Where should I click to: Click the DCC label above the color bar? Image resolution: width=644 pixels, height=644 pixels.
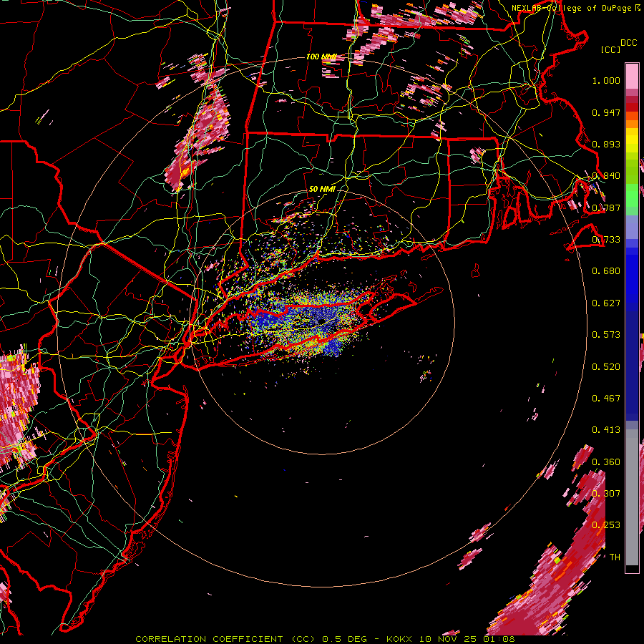(629, 43)
